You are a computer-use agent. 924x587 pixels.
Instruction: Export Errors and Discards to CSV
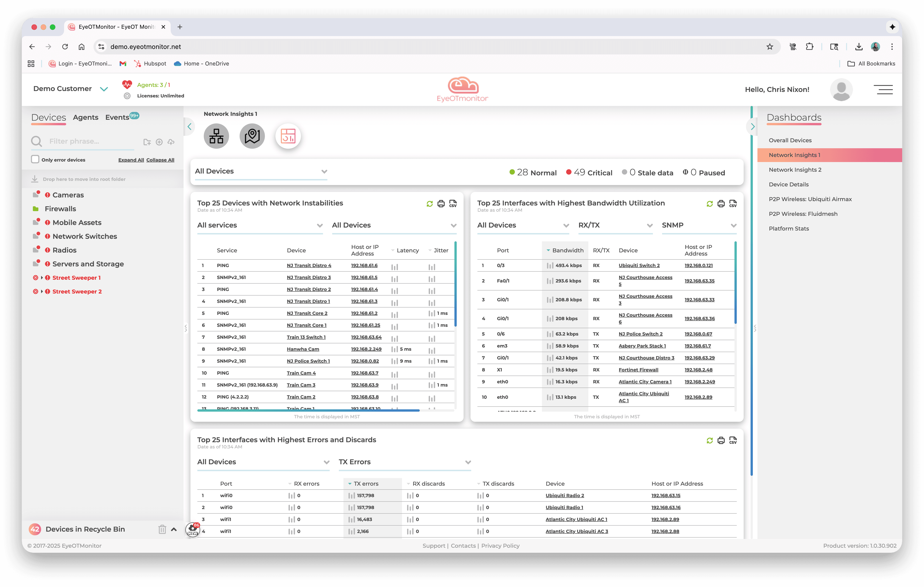pos(733,440)
